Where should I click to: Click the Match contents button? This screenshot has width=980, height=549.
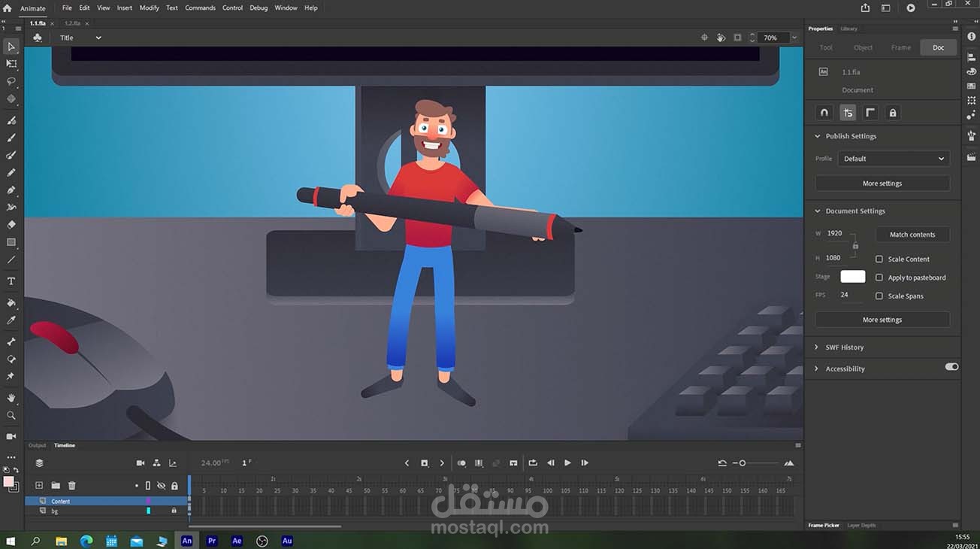(x=912, y=235)
